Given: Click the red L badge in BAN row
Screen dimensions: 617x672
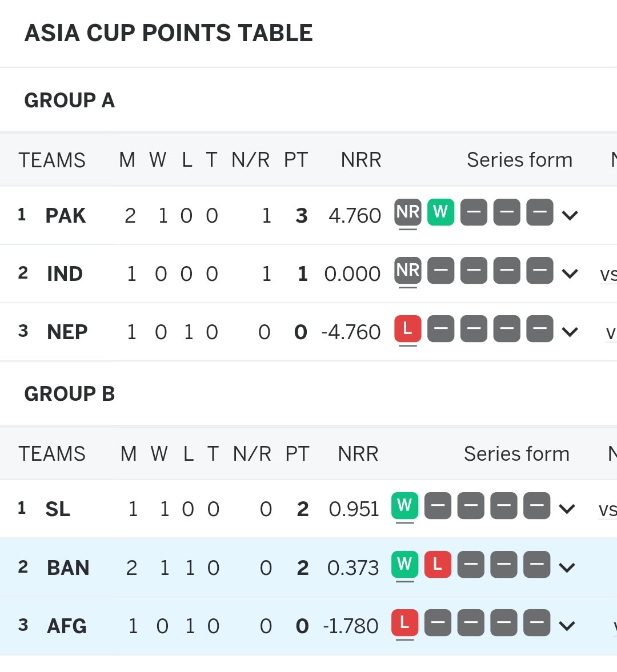Looking at the screenshot, I should [438, 565].
